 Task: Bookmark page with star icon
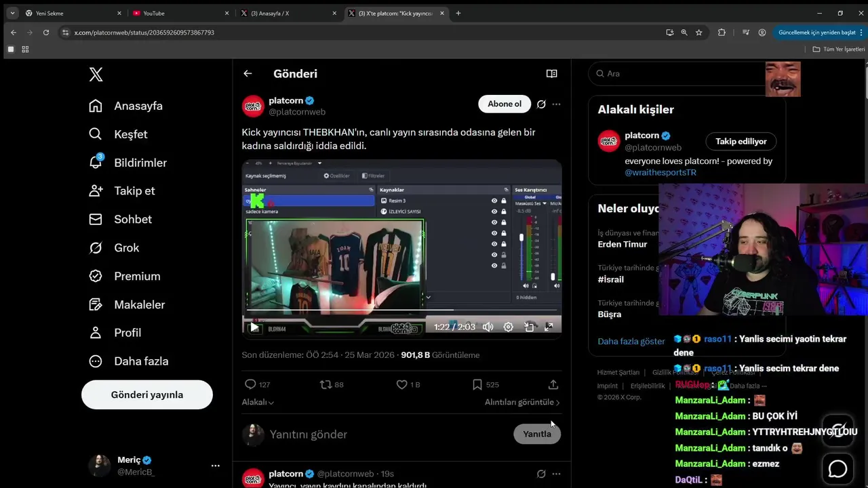tap(698, 32)
